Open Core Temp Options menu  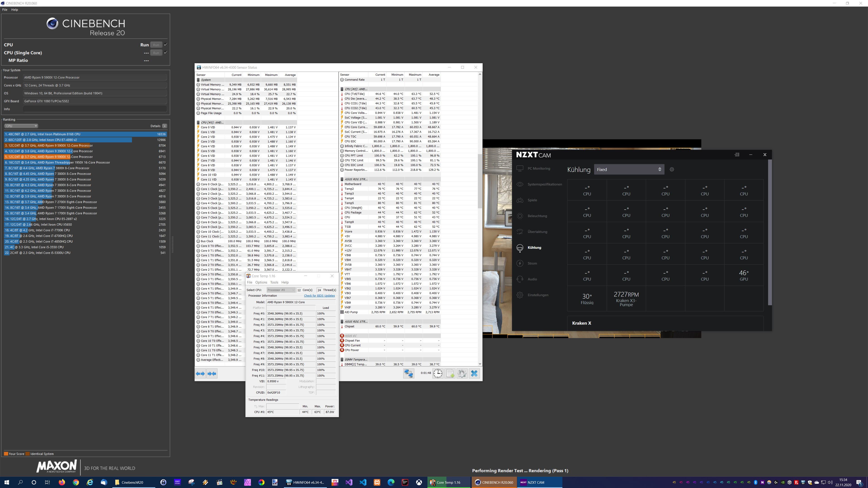pos(261,282)
